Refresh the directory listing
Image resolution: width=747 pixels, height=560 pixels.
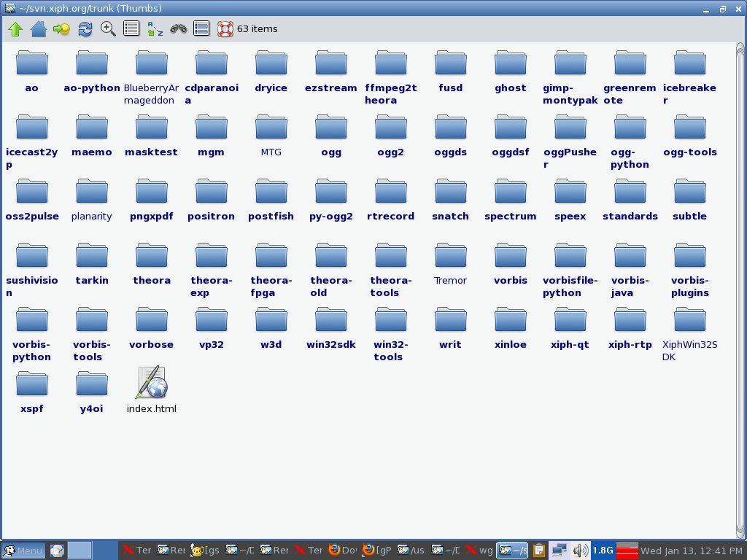pyautogui.click(x=85, y=29)
